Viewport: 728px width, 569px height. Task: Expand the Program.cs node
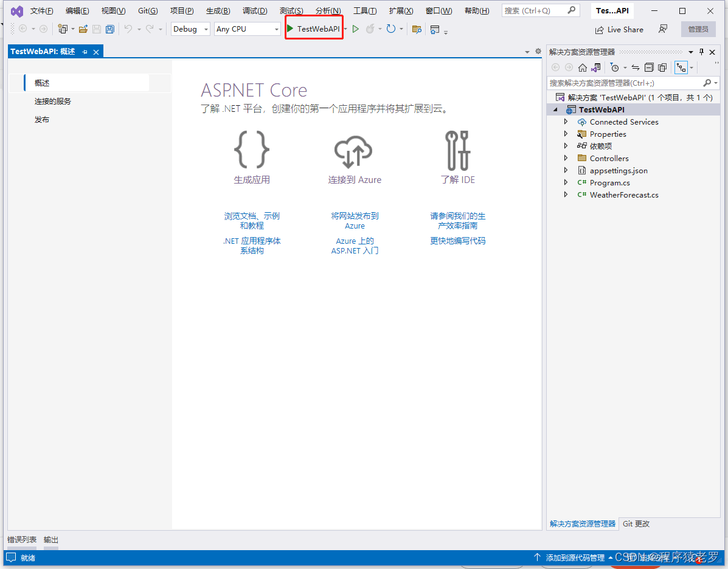pos(566,182)
